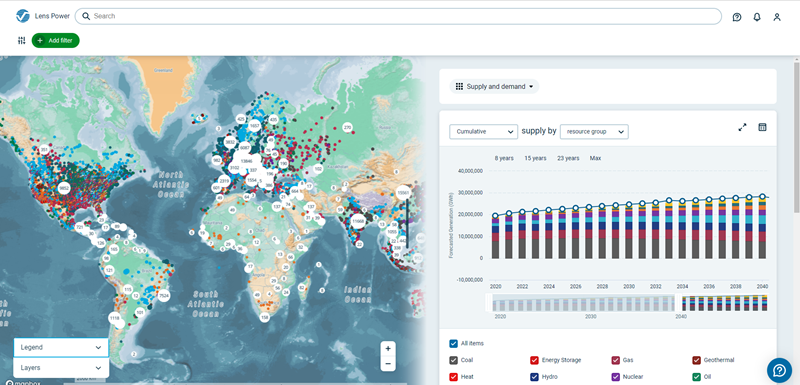Click the left handle of range navigator
Screen dimensions: 800x385
click(x=489, y=303)
